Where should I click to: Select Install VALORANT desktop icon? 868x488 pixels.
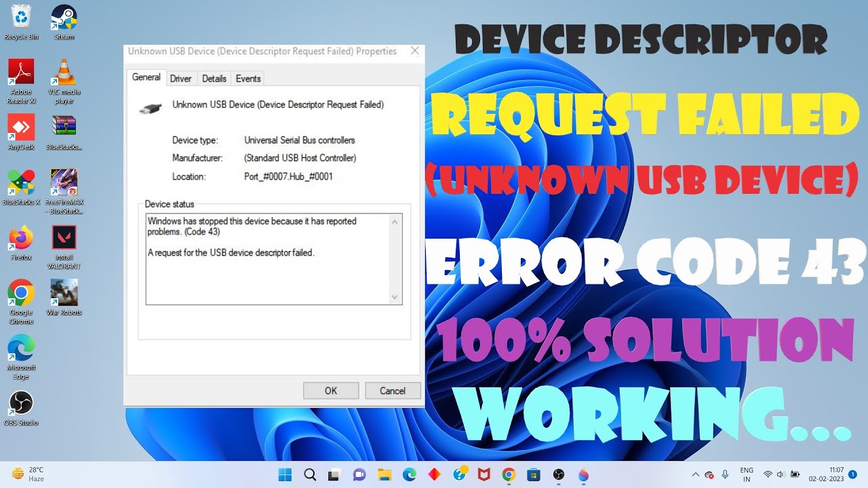click(64, 247)
